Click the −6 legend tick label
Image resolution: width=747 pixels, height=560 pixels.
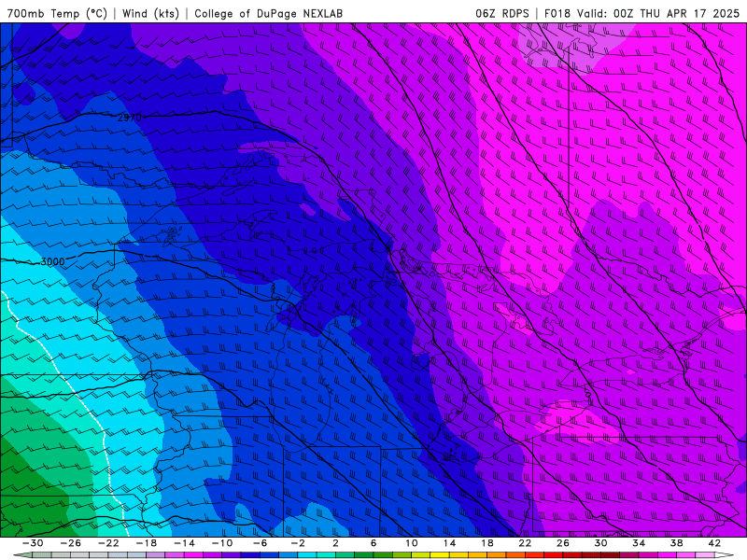(x=260, y=543)
